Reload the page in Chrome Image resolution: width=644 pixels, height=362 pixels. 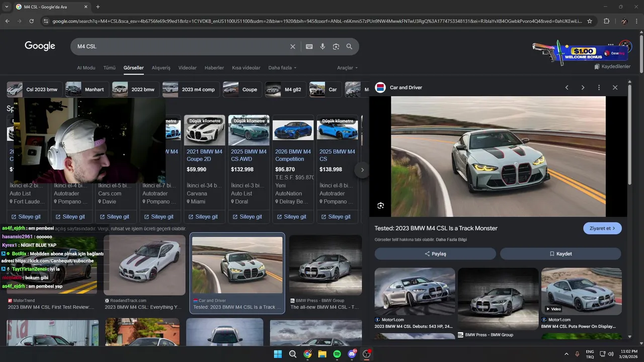[x=31, y=21]
